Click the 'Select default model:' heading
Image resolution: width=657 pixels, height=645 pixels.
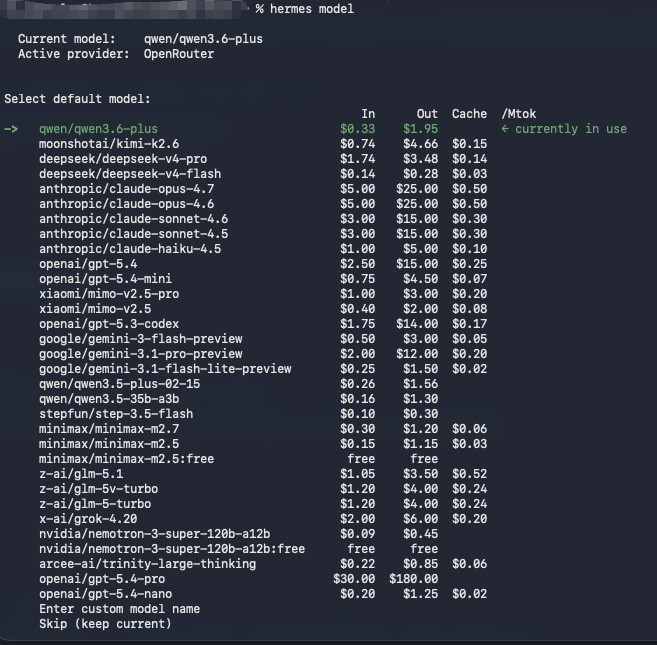pos(78,99)
